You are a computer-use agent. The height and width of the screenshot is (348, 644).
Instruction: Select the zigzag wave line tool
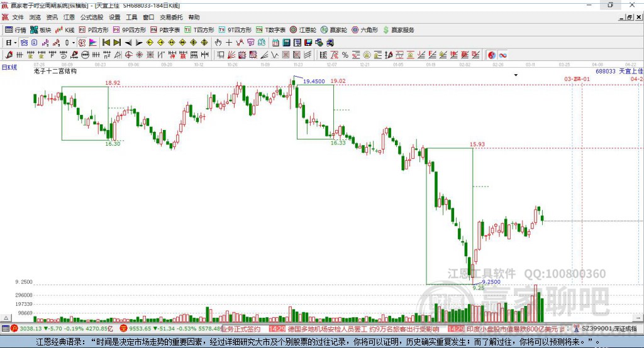click(x=274, y=55)
